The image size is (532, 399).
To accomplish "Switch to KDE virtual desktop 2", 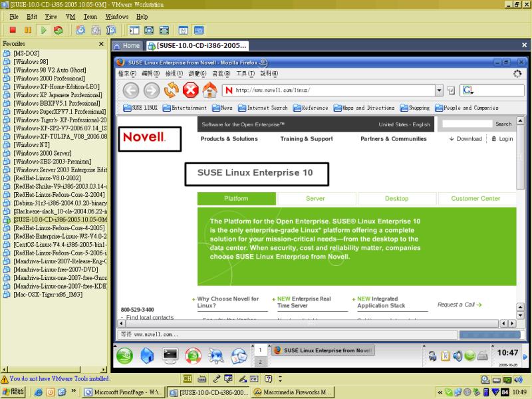I will point(260,361).
